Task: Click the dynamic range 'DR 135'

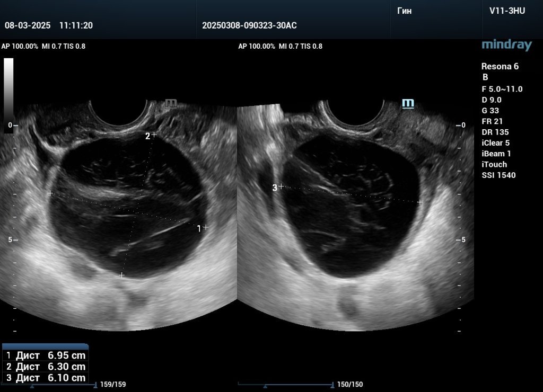Action: coord(495,132)
